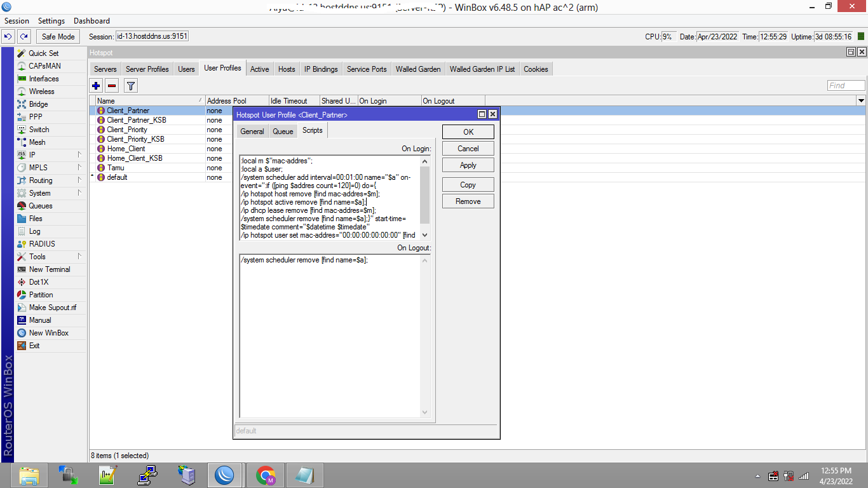This screenshot has height=488, width=868.
Task: Click Copy in profile dialog
Action: click(468, 185)
